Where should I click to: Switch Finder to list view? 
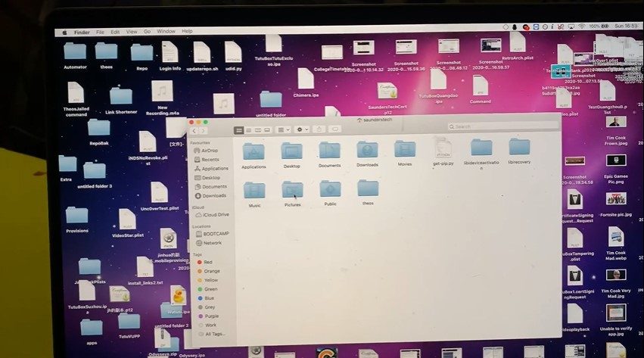pyautogui.click(x=248, y=130)
